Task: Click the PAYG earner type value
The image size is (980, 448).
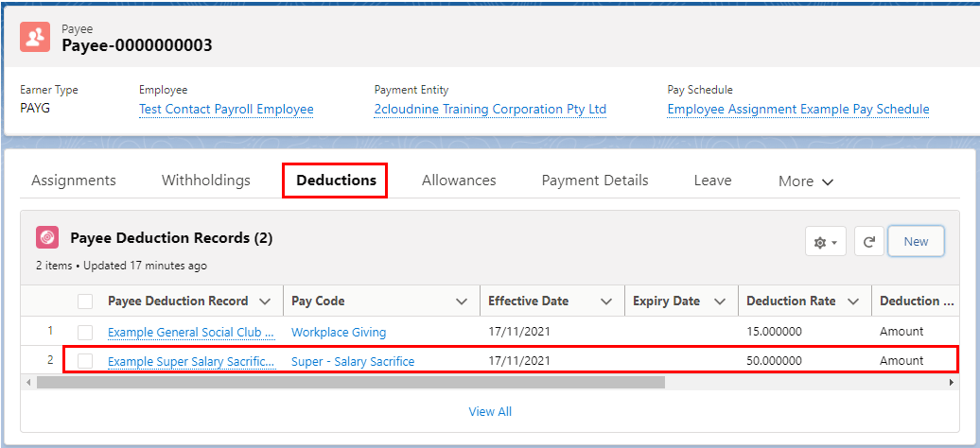Action: (34, 110)
